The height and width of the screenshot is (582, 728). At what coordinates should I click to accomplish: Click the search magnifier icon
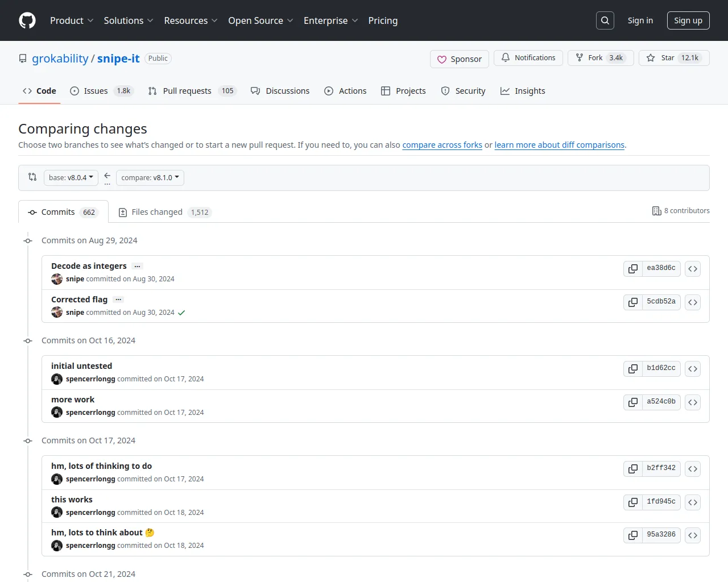(605, 20)
